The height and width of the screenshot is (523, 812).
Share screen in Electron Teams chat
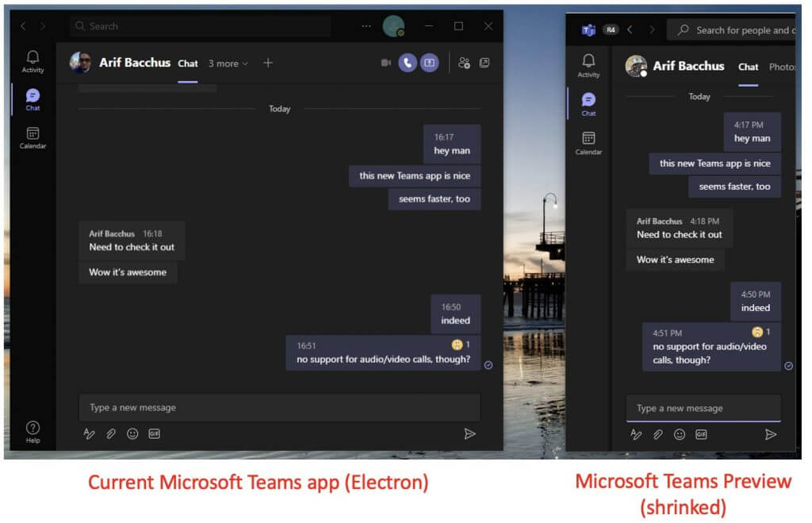[x=429, y=63]
